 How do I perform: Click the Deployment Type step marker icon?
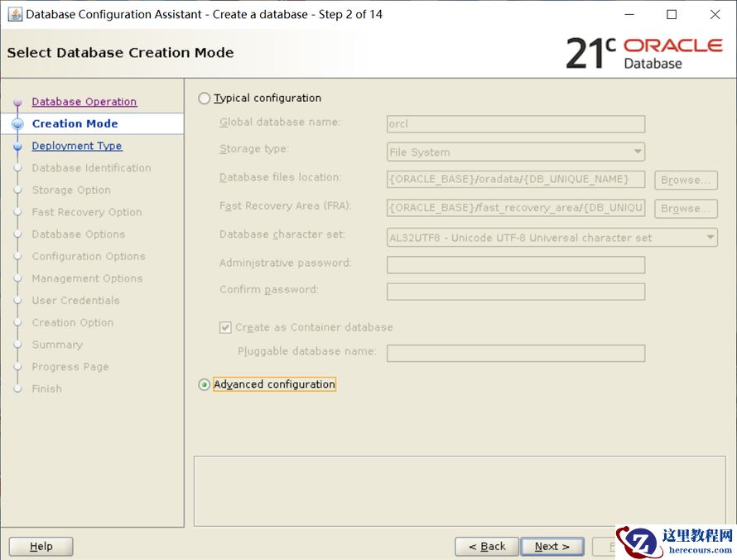point(17,147)
